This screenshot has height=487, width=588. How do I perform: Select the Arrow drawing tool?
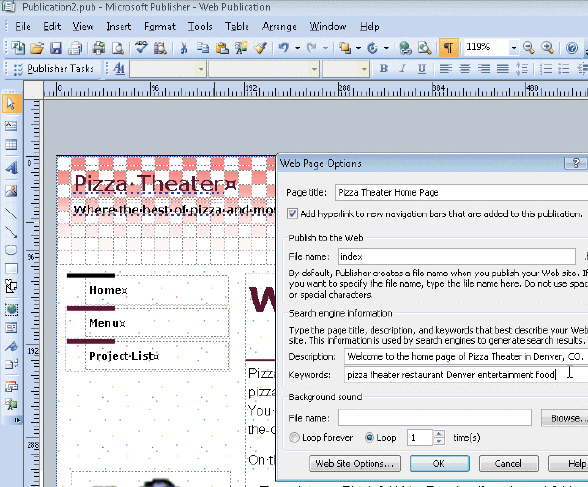tap(11, 232)
